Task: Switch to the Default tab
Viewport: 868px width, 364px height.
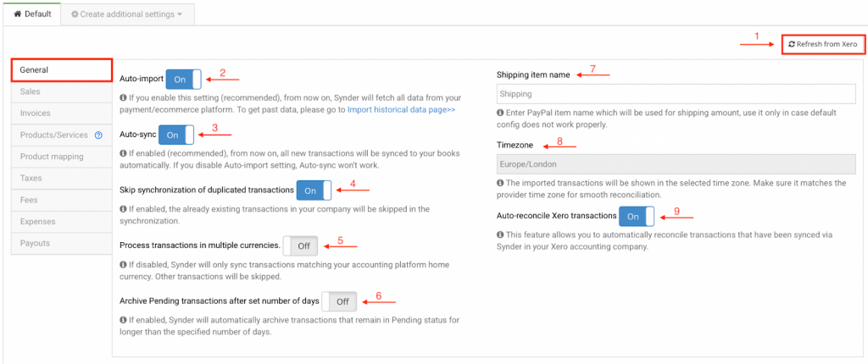Action: coord(32,14)
